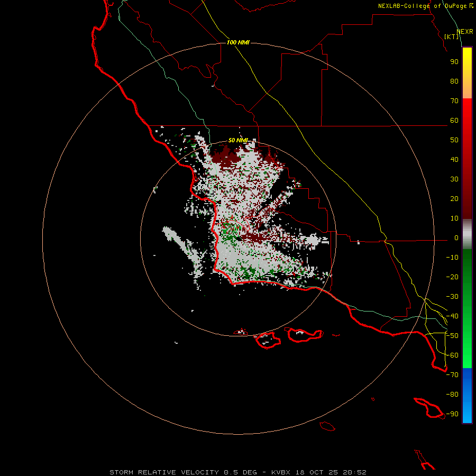
Task: Click the blue segment of the velocity color bar
Action: click(467, 395)
